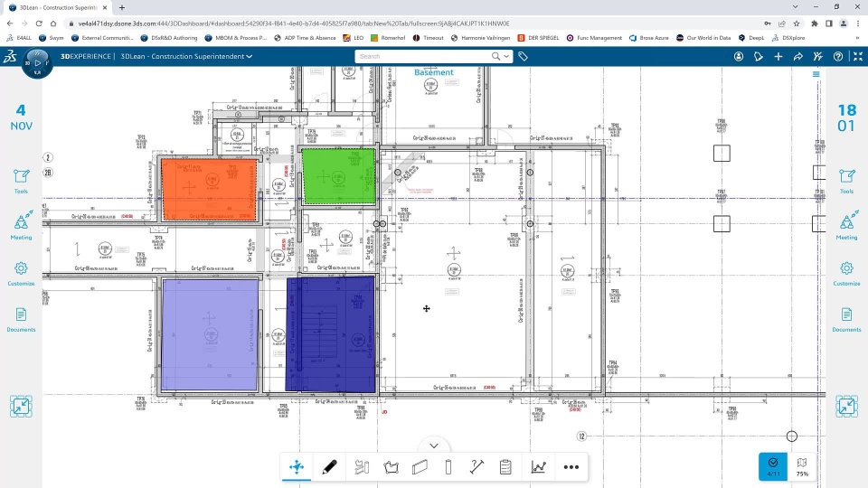Select the dark blue stairwell zone
The width and height of the screenshot is (868, 488).
[331, 334]
